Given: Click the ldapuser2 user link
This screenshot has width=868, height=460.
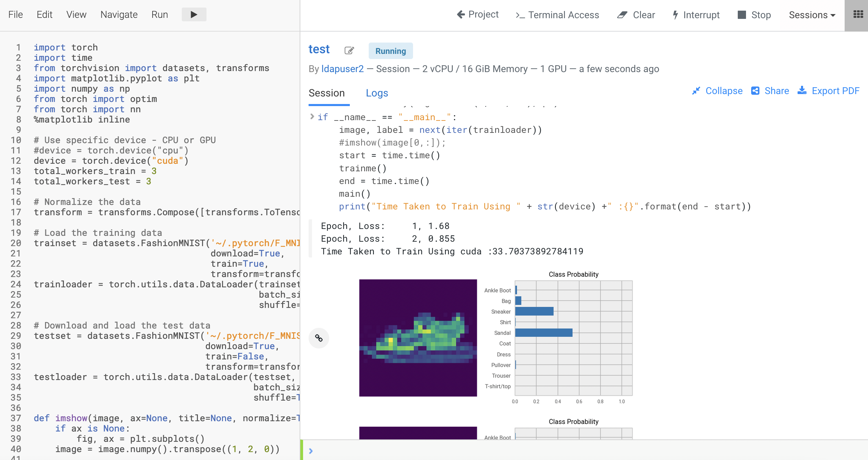Looking at the screenshot, I should point(342,69).
